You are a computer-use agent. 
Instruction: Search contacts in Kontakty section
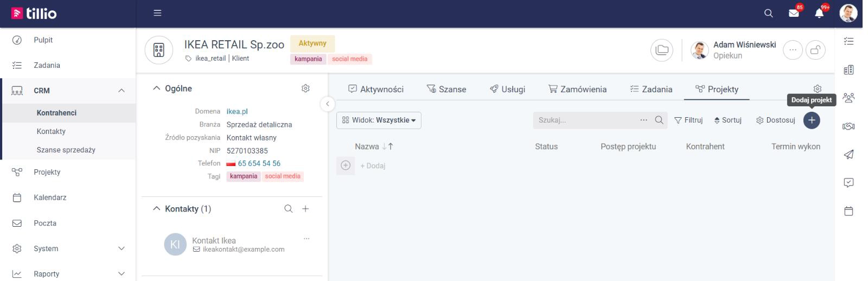(x=289, y=209)
